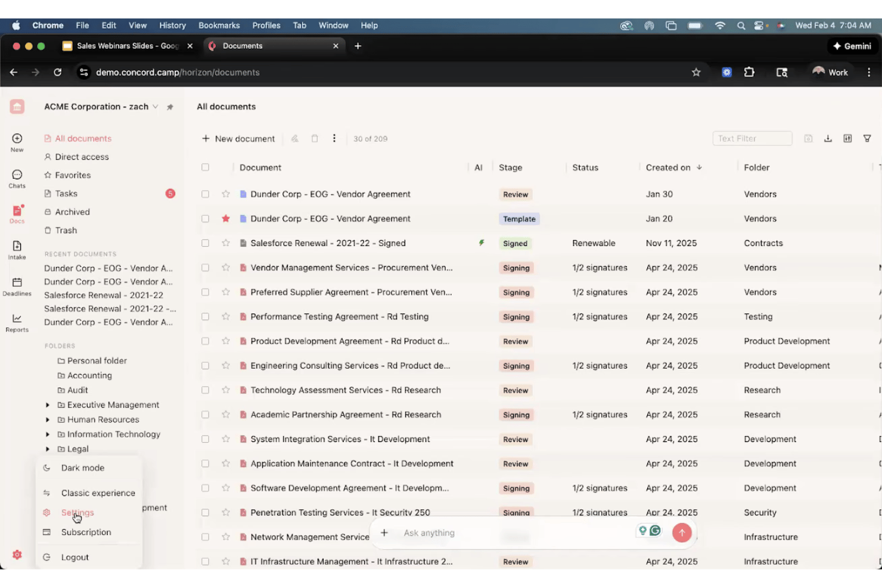This screenshot has width=882, height=588.
Task: Select checkbox for Performance Testing Agreement row
Action: (205, 316)
